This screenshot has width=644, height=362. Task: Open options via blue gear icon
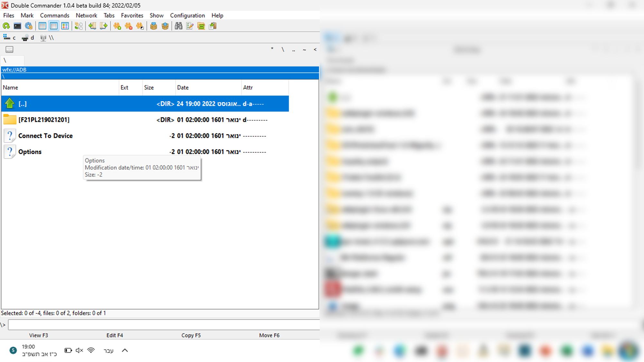click(x=29, y=26)
